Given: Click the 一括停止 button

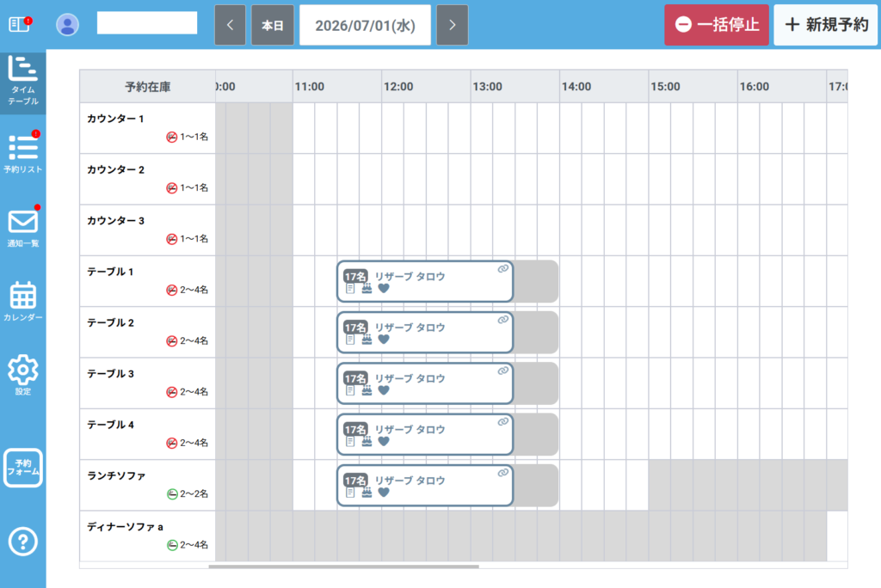Looking at the screenshot, I should [x=717, y=25].
